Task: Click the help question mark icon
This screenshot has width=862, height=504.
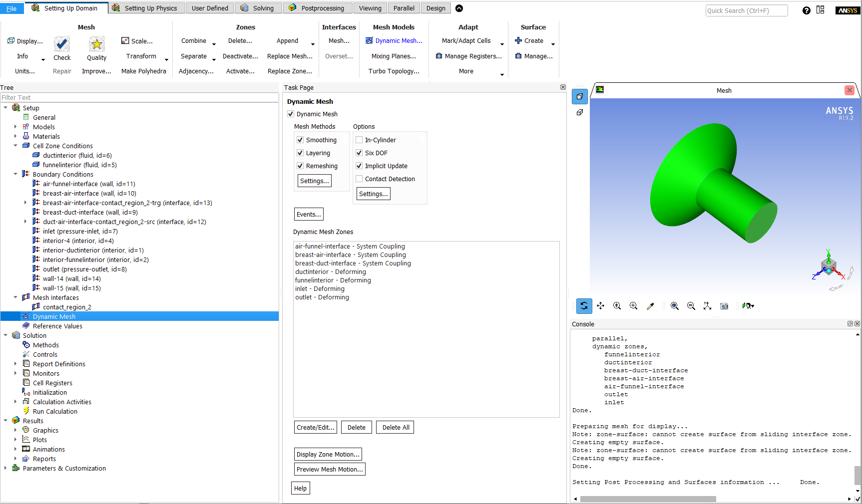Action: point(806,10)
